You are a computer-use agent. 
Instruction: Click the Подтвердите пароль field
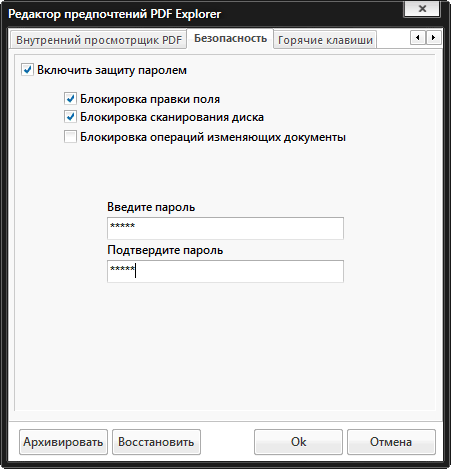click(225, 271)
